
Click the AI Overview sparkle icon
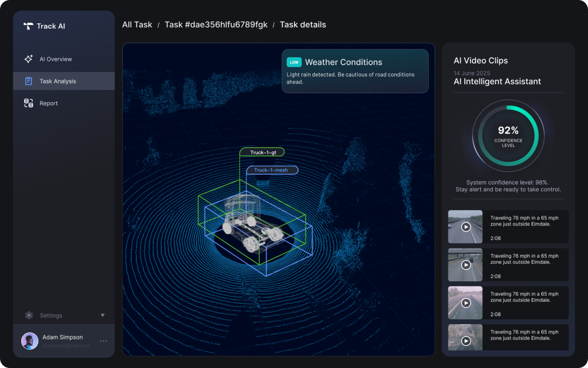click(x=29, y=59)
